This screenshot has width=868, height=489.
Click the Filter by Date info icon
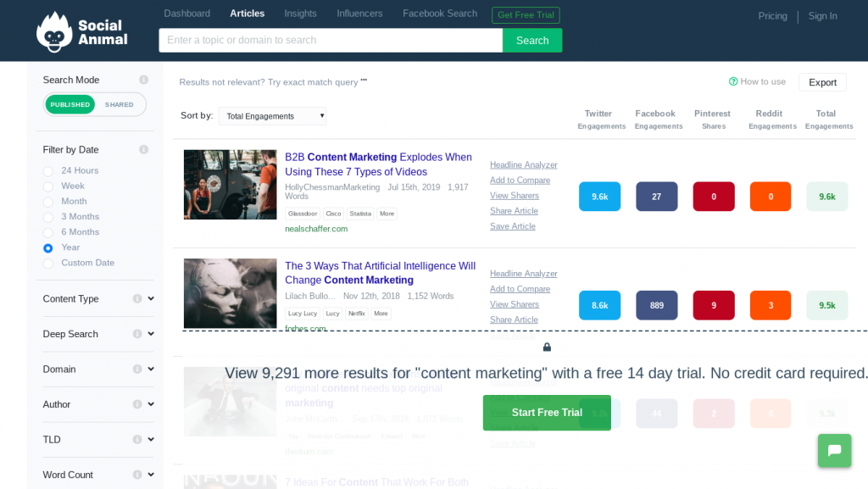click(144, 149)
